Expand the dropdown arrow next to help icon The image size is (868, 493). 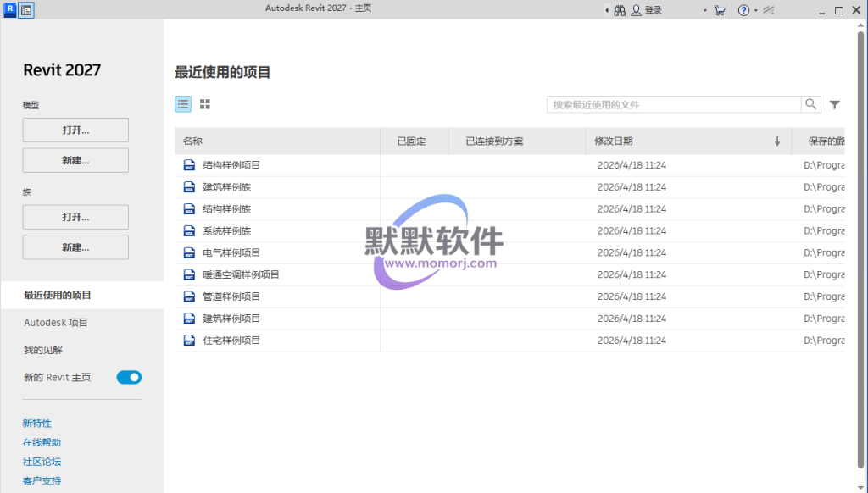click(x=755, y=10)
